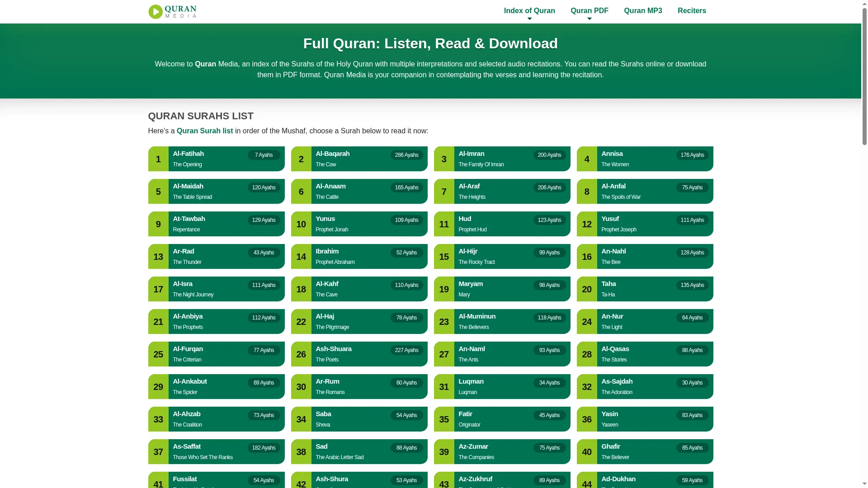Click the 83 Ayahs badge on Yasin
Viewport: 868px width, 488px height.
click(x=692, y=415)
